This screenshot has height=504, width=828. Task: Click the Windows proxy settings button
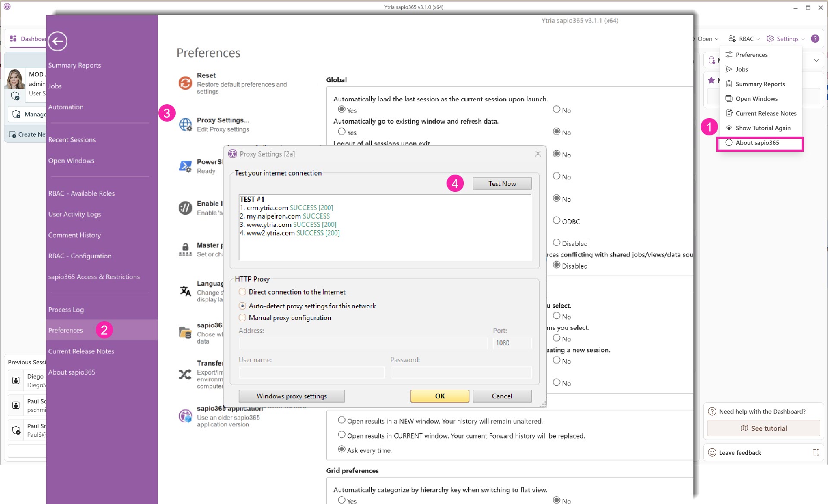[292, 396]
